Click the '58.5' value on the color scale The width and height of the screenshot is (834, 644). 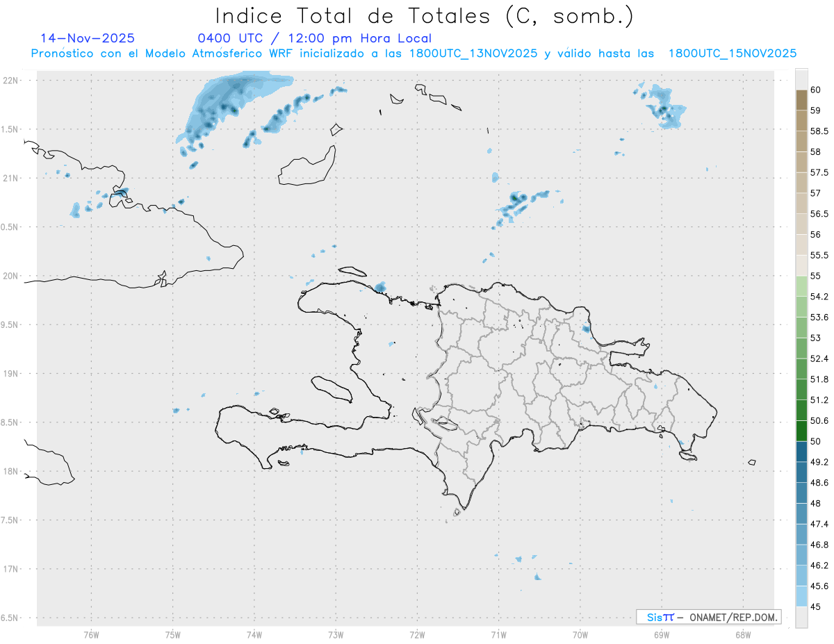point(819,131)
